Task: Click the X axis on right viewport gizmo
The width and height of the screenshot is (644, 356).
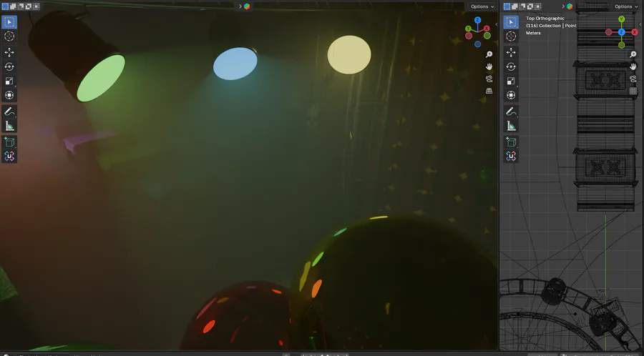Action: [x=635, y=32]
